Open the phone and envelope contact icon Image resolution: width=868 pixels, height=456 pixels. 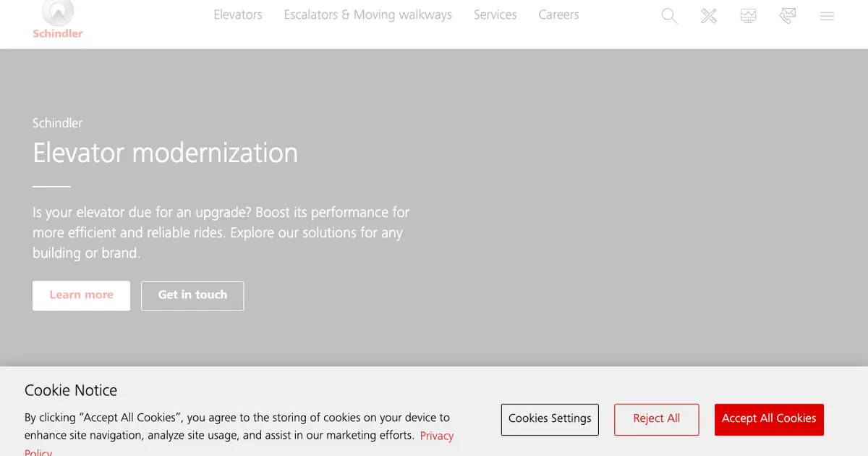pyautogui.click(x=788, y=15)
